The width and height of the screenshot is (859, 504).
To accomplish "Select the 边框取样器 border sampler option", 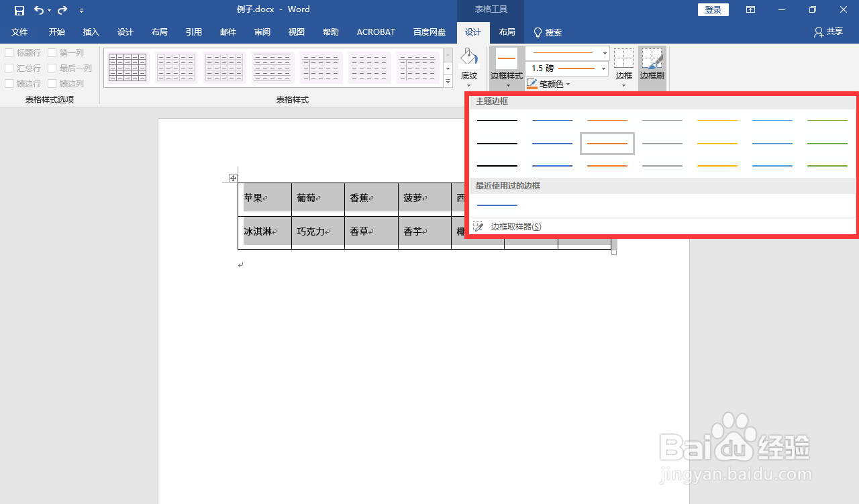I will [513, 226].
